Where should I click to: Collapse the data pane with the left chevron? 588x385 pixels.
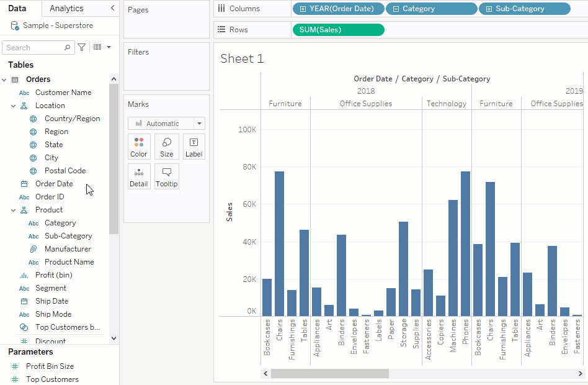pyautogui.click(x=112, y=8)
